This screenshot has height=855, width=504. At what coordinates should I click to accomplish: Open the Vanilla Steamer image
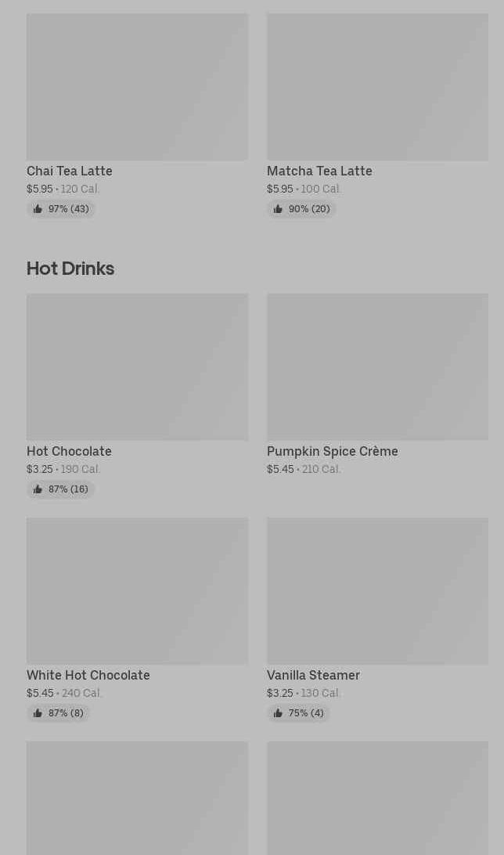point(377,590)
